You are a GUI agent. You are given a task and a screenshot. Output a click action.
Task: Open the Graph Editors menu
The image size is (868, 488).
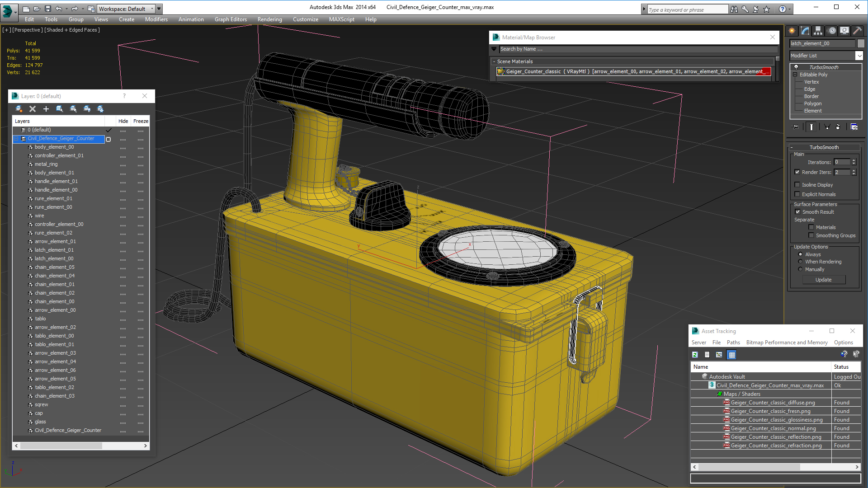click(x=231, y=19)
